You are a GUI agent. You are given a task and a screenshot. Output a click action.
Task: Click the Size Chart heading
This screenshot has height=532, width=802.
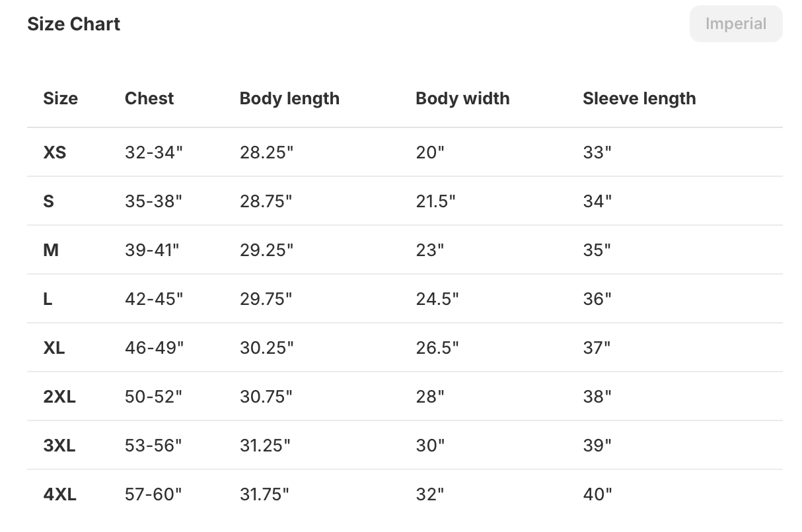(x=73, y=24)
